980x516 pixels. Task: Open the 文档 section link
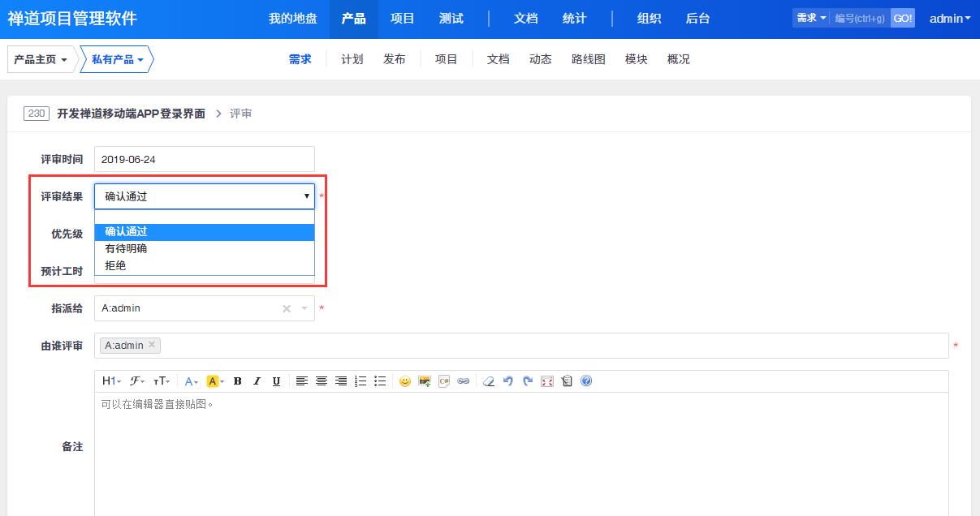point(525,17)
